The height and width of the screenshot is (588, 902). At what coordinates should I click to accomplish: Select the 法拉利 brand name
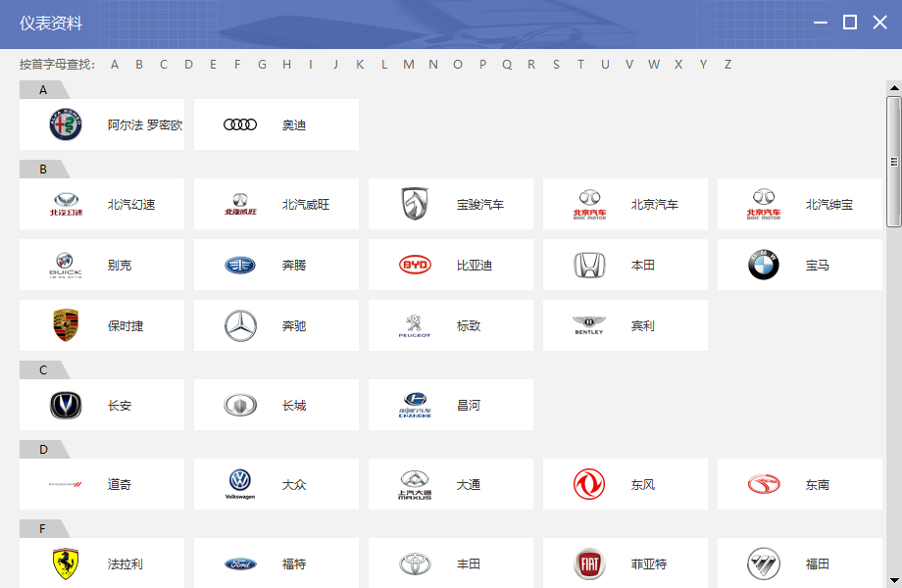point(125,563)
